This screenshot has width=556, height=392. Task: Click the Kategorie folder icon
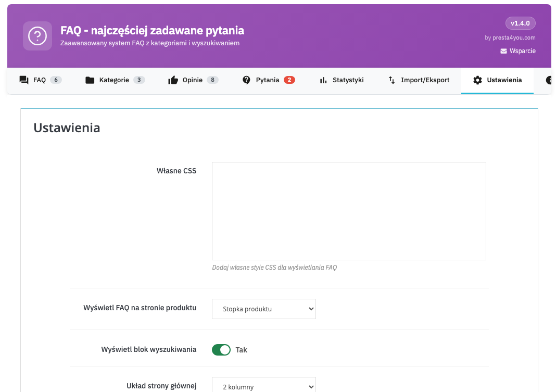(x=90, y=80)
